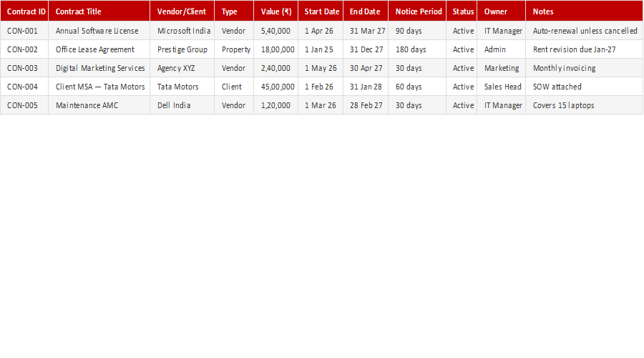Select the Value (₹) column header
Image resolution: width=644 pixels, height=358 pixels.
(x=275, y=11)
